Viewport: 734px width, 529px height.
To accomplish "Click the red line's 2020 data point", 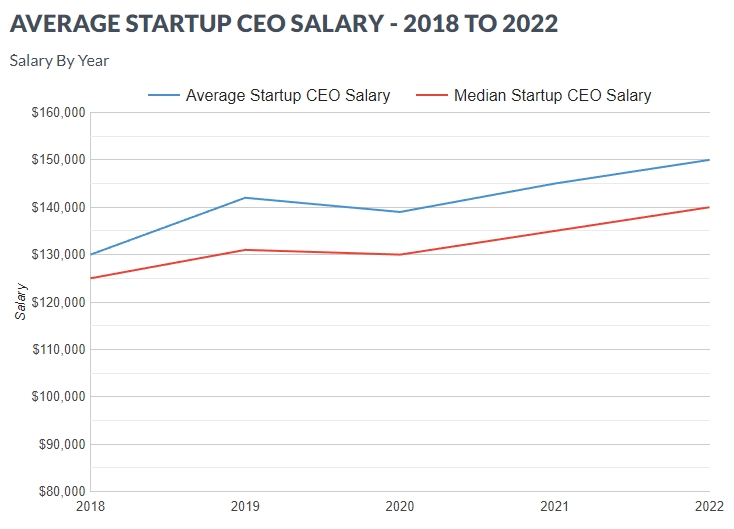I will (400, 255).
